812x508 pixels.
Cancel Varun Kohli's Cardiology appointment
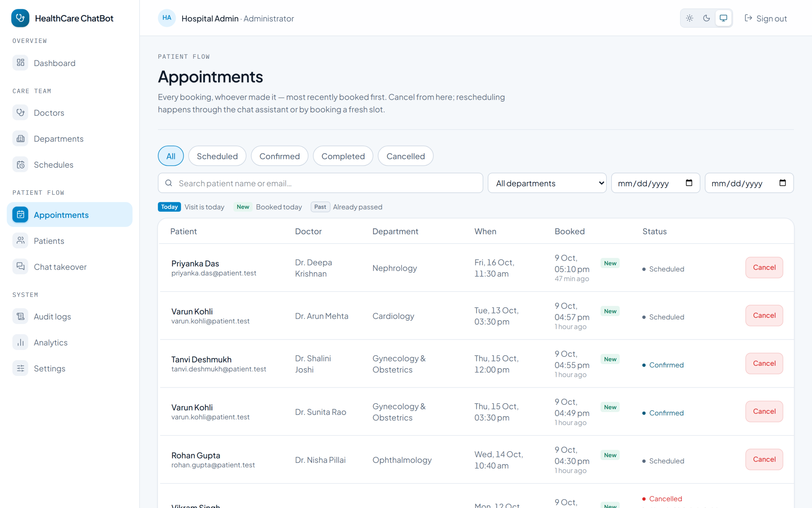pyautogui.click(x=764, y=316)
